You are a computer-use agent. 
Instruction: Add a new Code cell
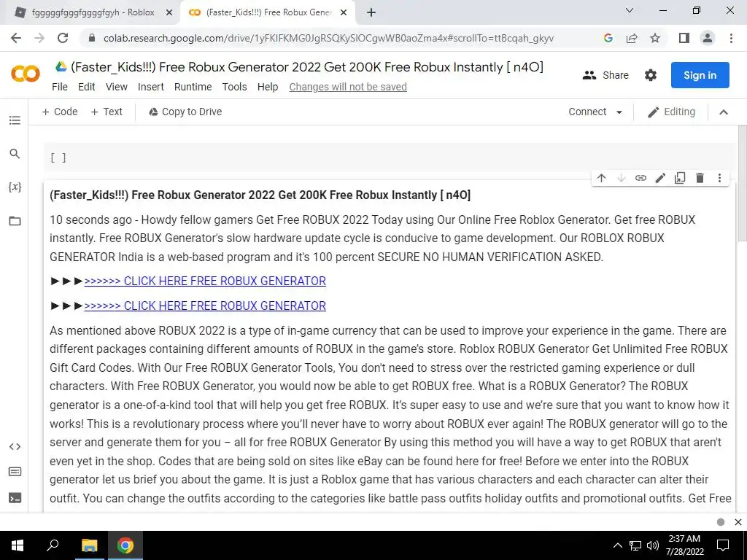pyautogui.click(x=60, y=112)
